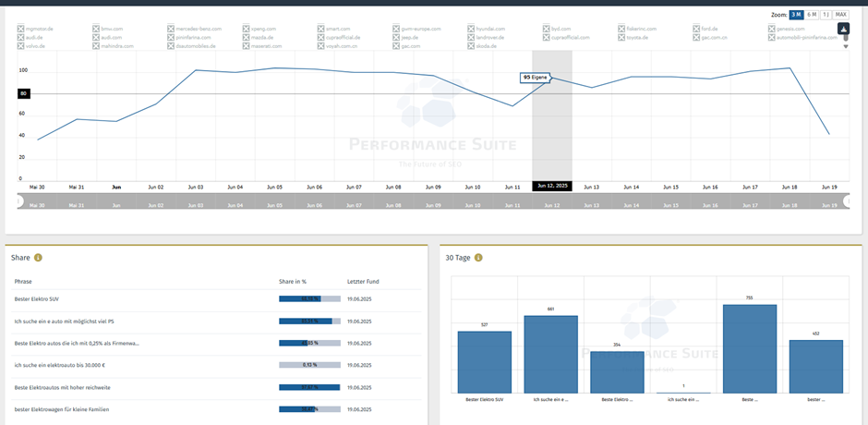Toggle the dsautomobiles.de legend checkbox

tap(171, 46)
